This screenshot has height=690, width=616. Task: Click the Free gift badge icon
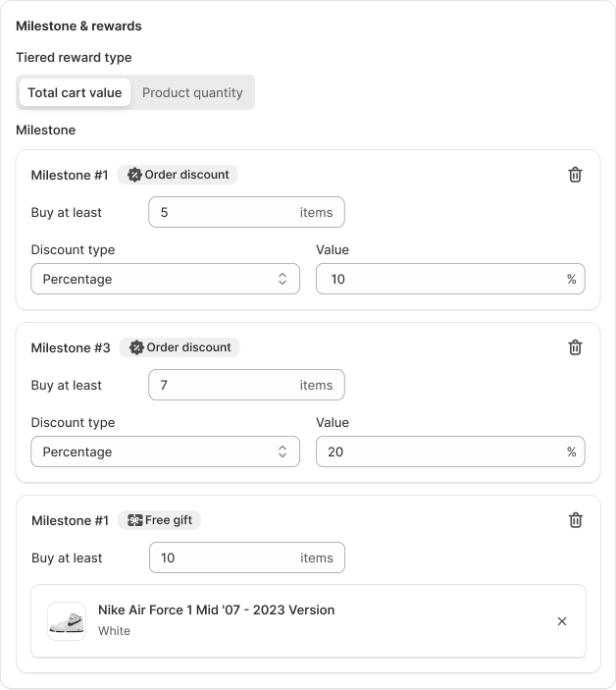(135, 520)
